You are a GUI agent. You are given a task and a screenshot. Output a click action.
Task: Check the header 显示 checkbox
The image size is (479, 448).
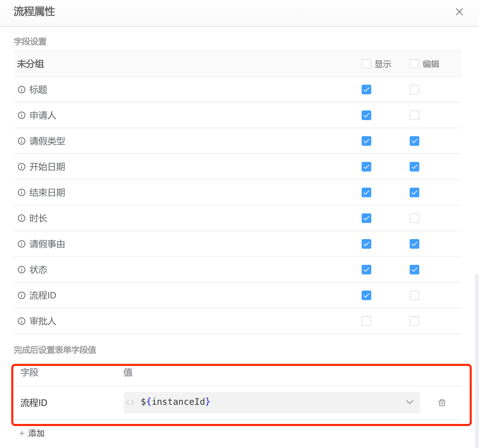(366, 64)
